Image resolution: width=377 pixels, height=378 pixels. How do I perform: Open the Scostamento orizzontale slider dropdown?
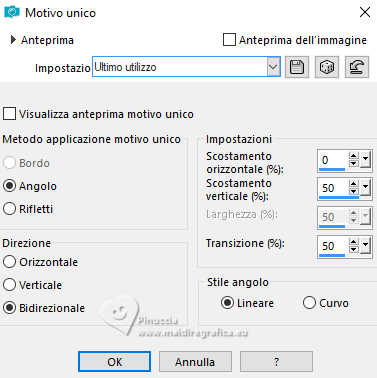pyautogui.click(x=365, y=160)
